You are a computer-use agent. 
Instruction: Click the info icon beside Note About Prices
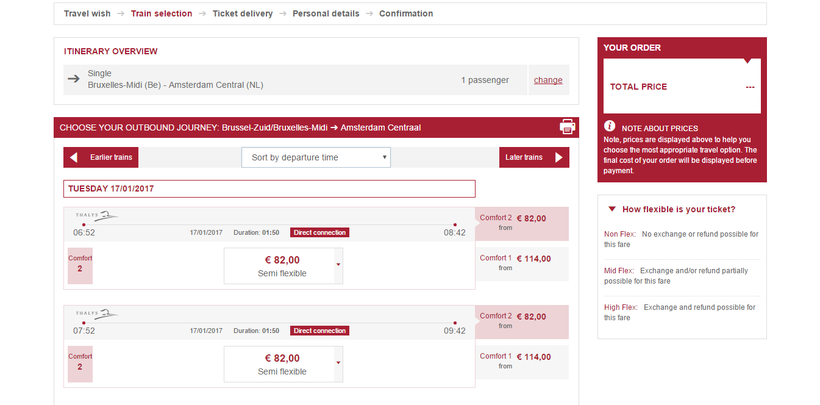(x=609, y=126)
